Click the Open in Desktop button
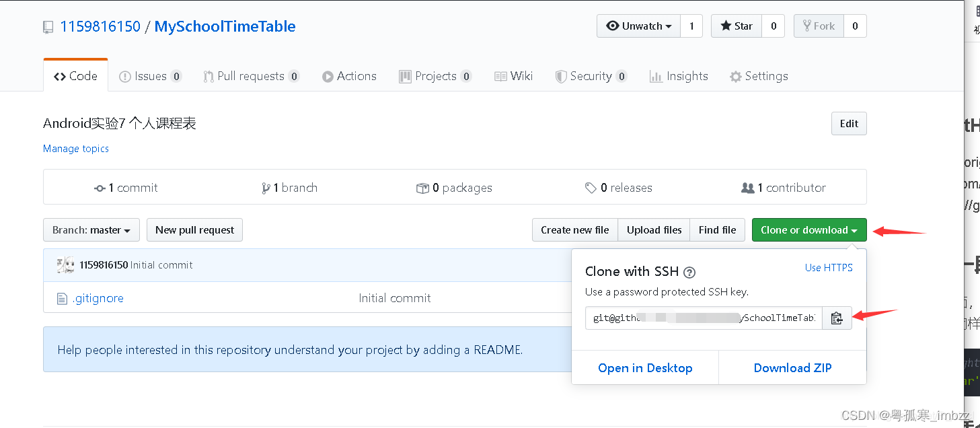This screenshot has height=428, width=980. [645, 368]
